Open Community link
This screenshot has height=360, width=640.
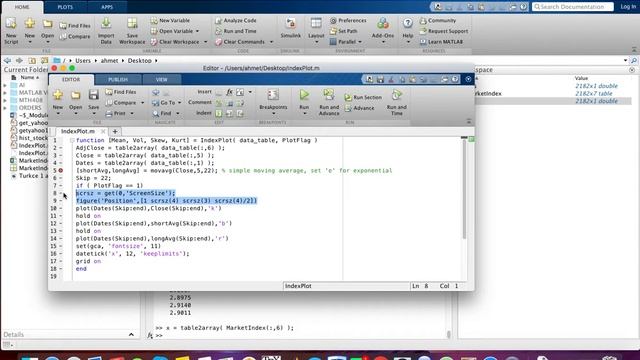tap(438, 20)
